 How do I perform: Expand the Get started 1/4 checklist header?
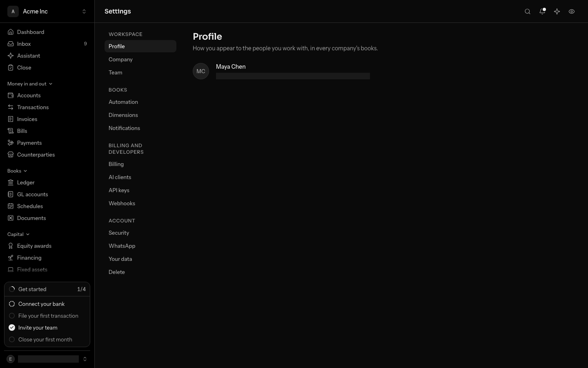coord(47,289)
